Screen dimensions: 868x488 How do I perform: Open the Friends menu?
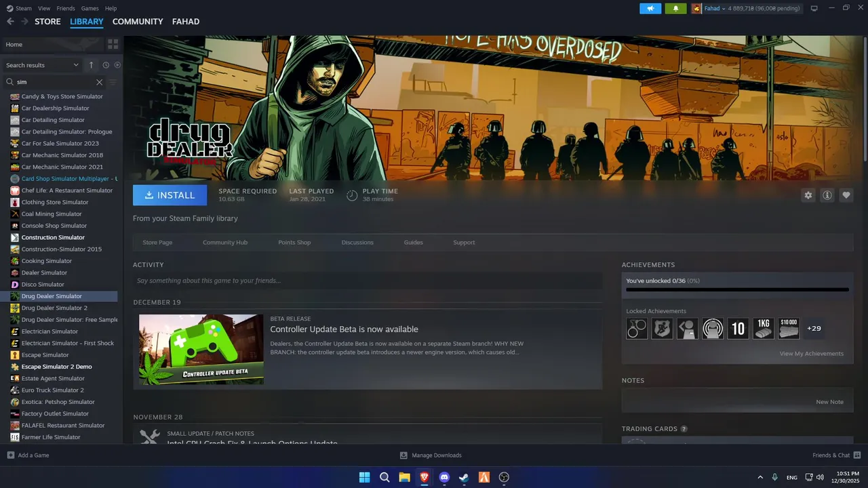tap(66, 8)
